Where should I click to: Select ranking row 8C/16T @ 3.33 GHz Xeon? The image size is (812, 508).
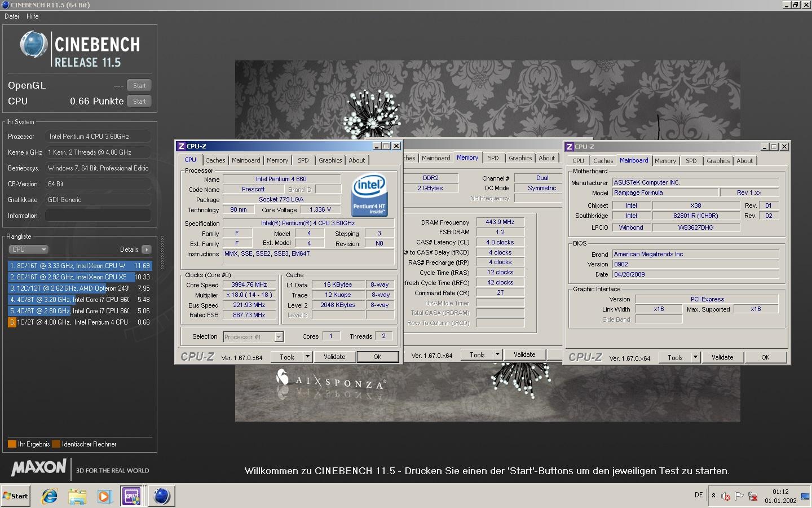click(80, 265)
